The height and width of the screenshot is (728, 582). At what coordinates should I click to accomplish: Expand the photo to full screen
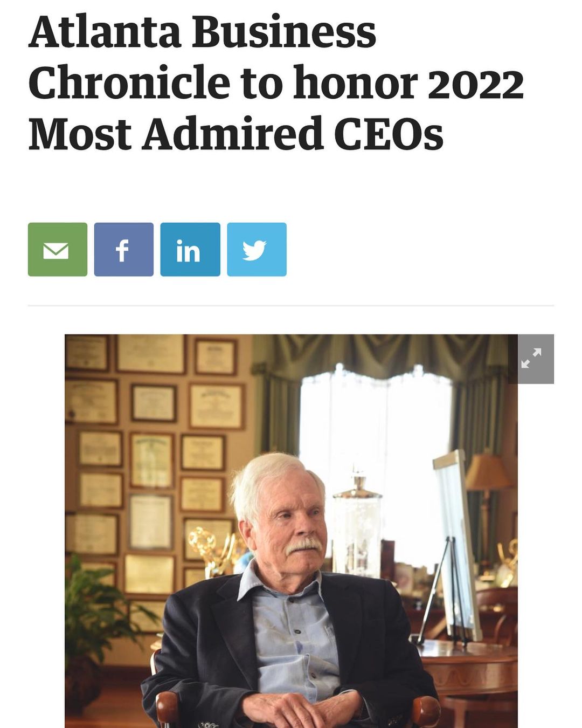coord(531,359)
